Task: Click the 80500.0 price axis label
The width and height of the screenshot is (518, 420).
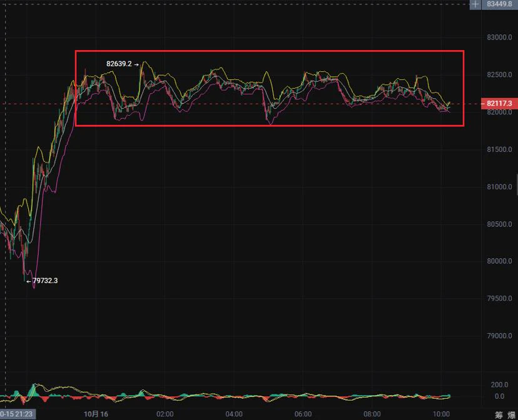Action: coord(499,224)
